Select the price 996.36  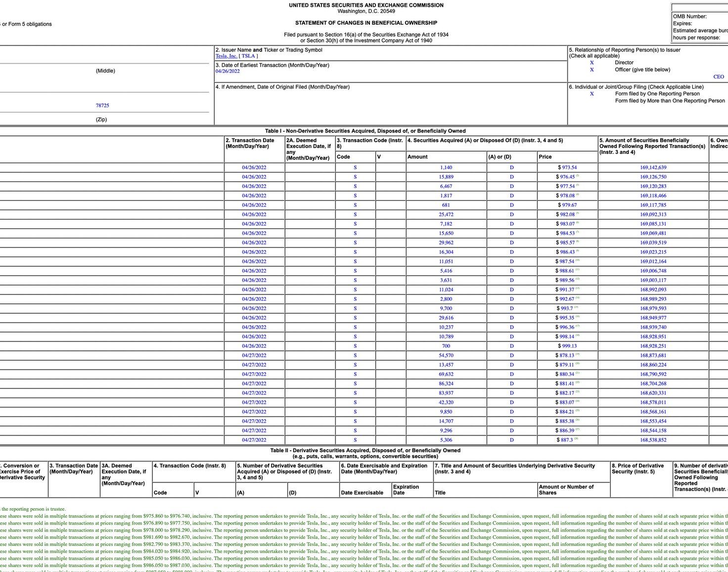pyautogui.click(x=567, y=328)
